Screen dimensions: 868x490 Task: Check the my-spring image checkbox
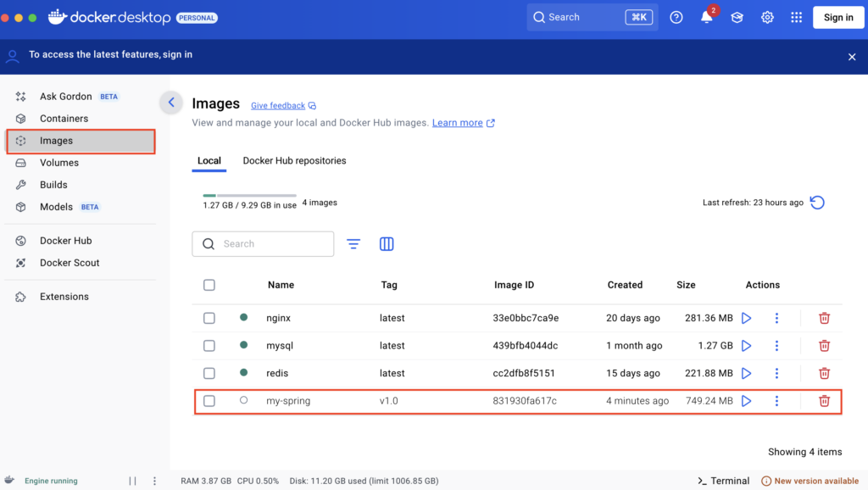209,401
